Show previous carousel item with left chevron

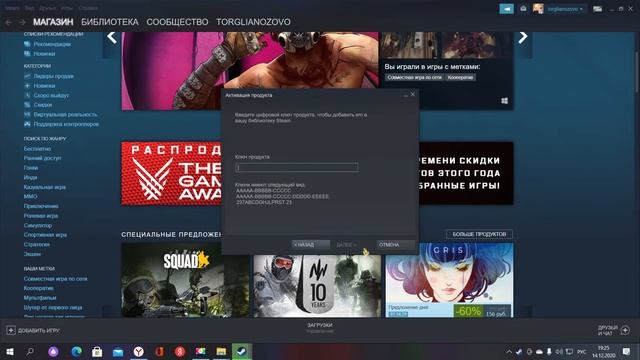click(111, 37)
